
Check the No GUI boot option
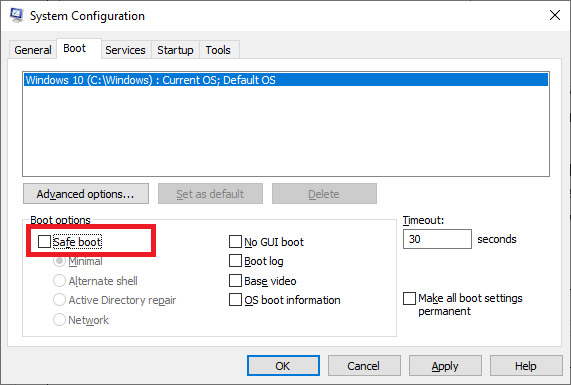(x=235, y=241)
